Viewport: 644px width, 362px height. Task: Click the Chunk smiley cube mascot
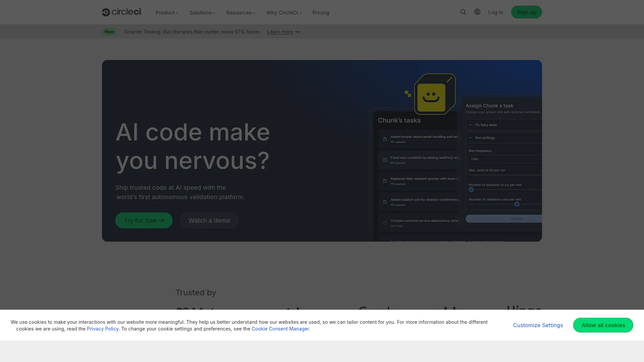(435, 94)
